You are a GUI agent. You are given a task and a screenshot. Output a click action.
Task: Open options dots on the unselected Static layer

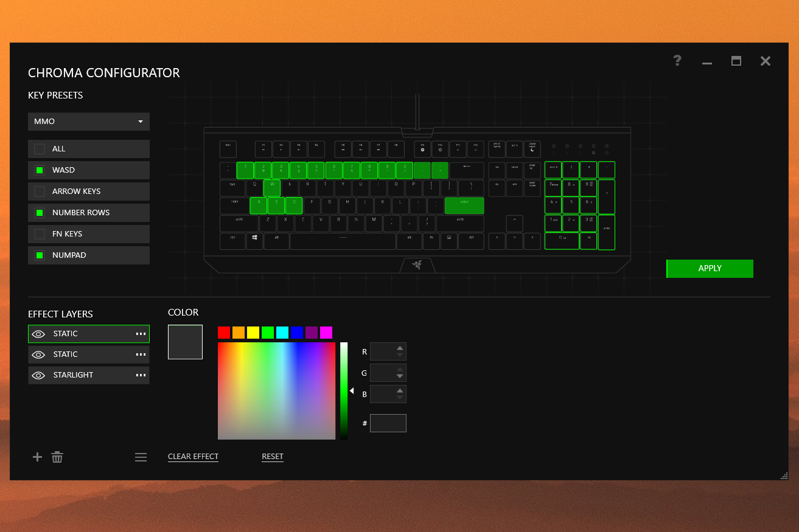tap(141, 354)
